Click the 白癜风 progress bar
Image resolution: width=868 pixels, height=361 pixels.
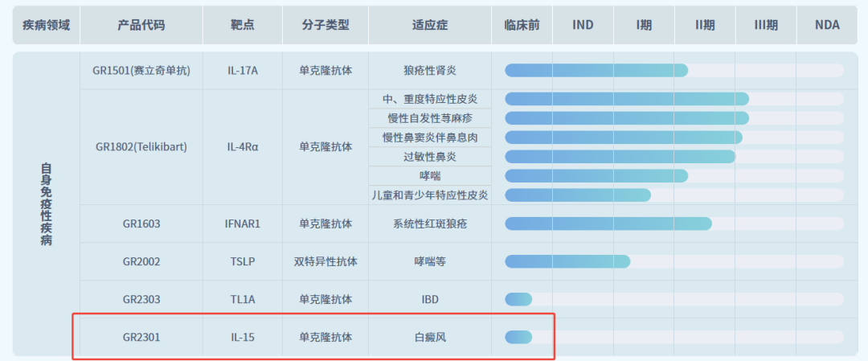674,337
